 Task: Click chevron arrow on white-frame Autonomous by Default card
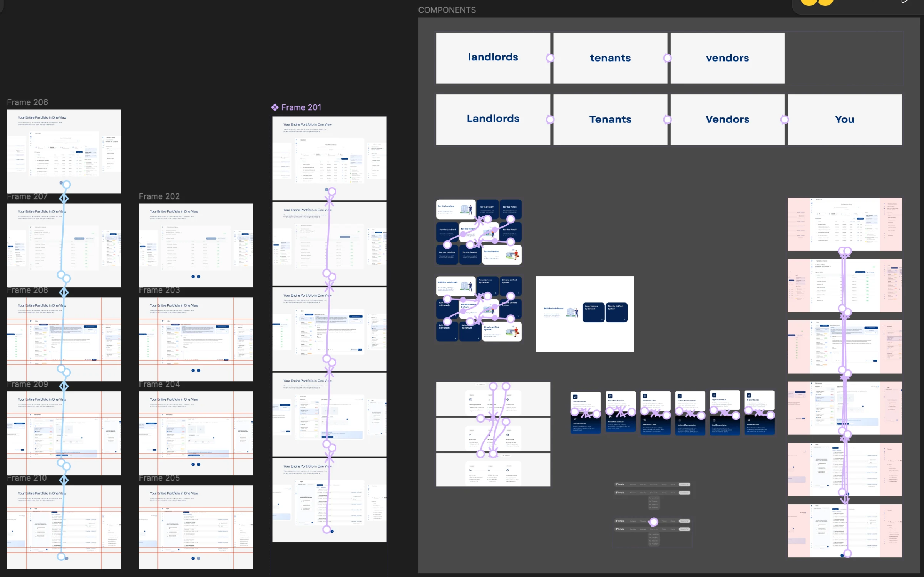click(x=602, y=319)
